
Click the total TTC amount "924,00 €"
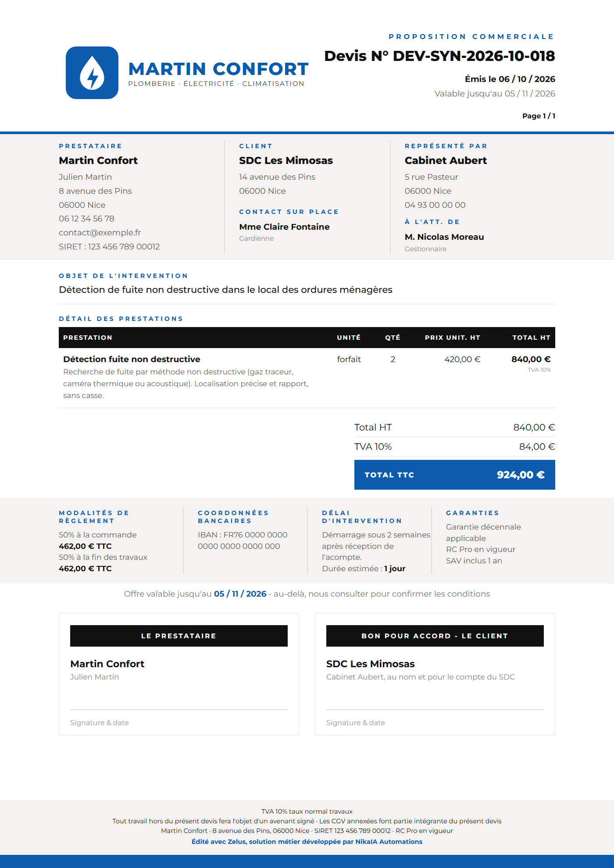tap(521, 475)
